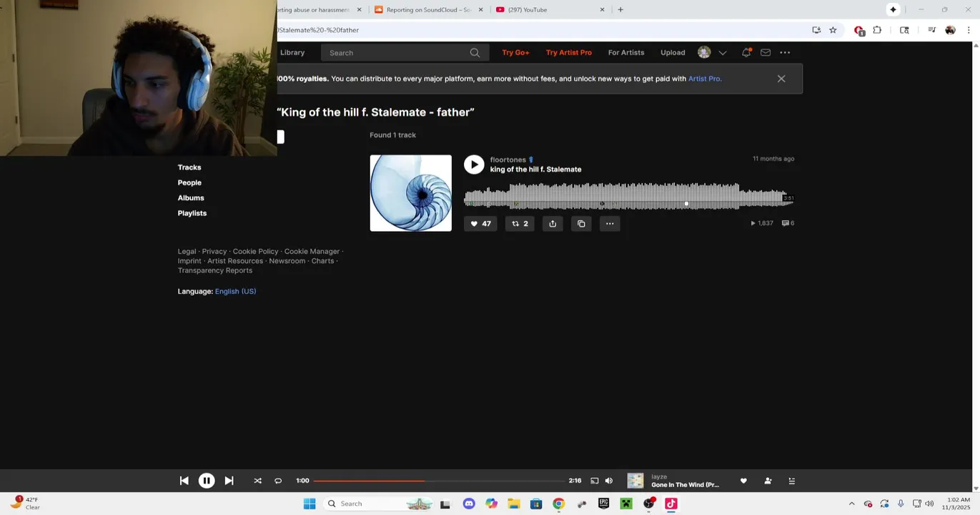Open the SoundCloud profile avatar
Screen dimensions: 980x515
[x=704, y=52]
